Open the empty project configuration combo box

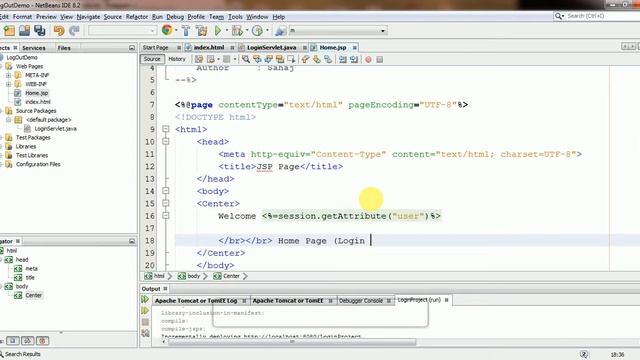coord(122,31)
